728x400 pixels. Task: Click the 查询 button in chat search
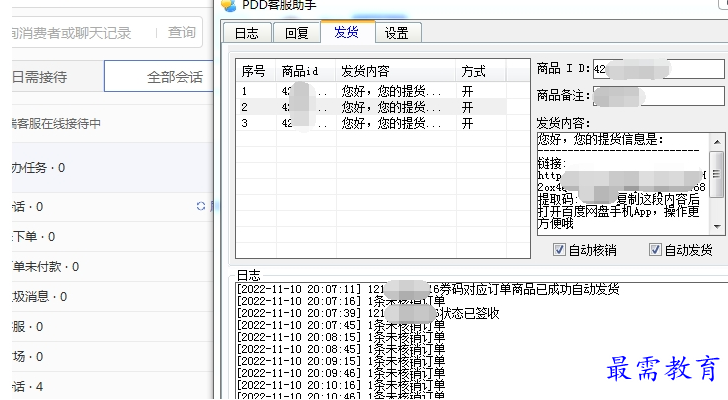tap(182, 32)
